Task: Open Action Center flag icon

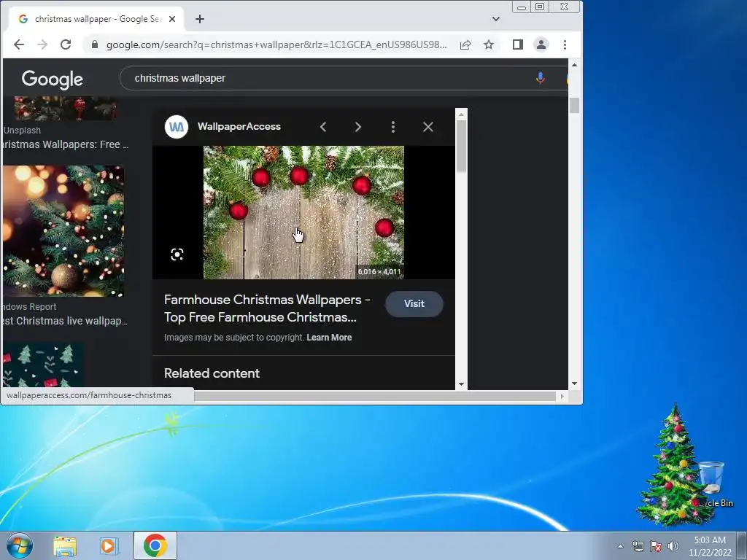Action: pyautogui.click(x=656, y=546)
